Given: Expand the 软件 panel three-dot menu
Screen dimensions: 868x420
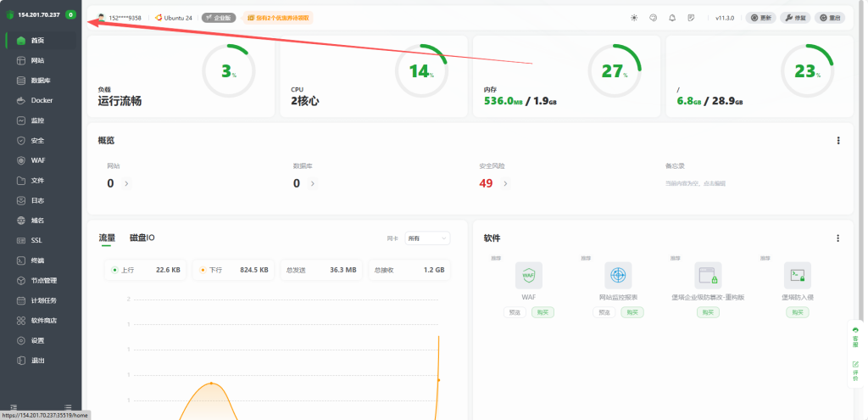Looking at the screenshot, I should [x=838, y=238].
